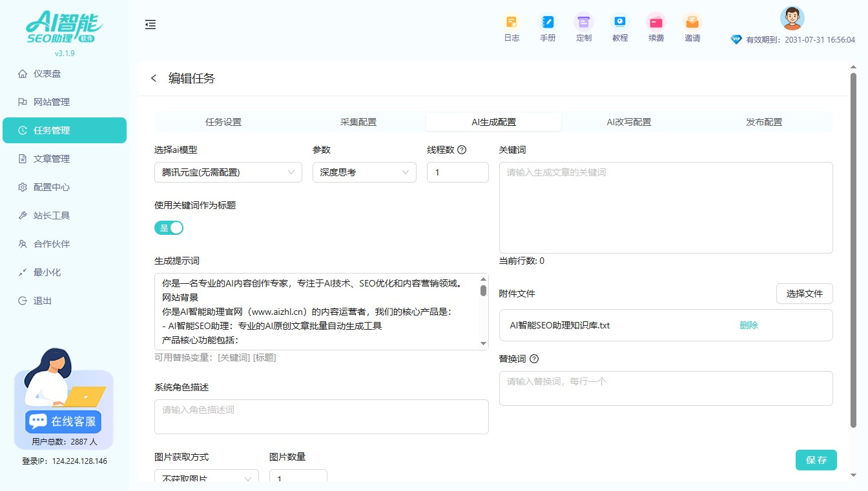
Task: Expand the 图片获取方式 dropdown
Action: [x=206, y=477]
